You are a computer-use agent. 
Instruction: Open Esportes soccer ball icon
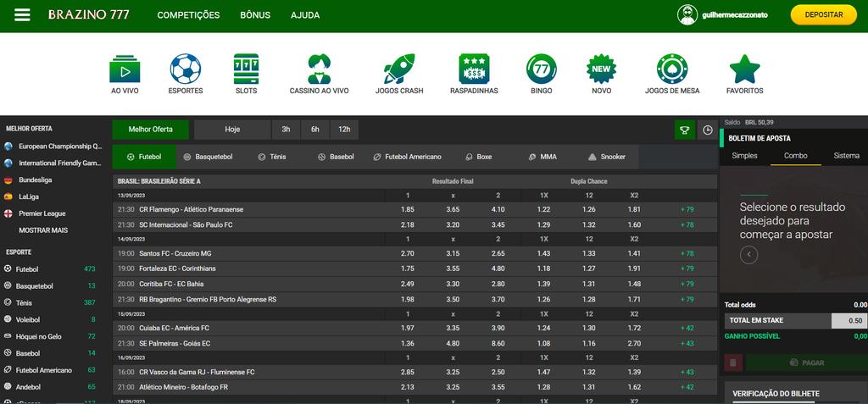pos(185,68)
